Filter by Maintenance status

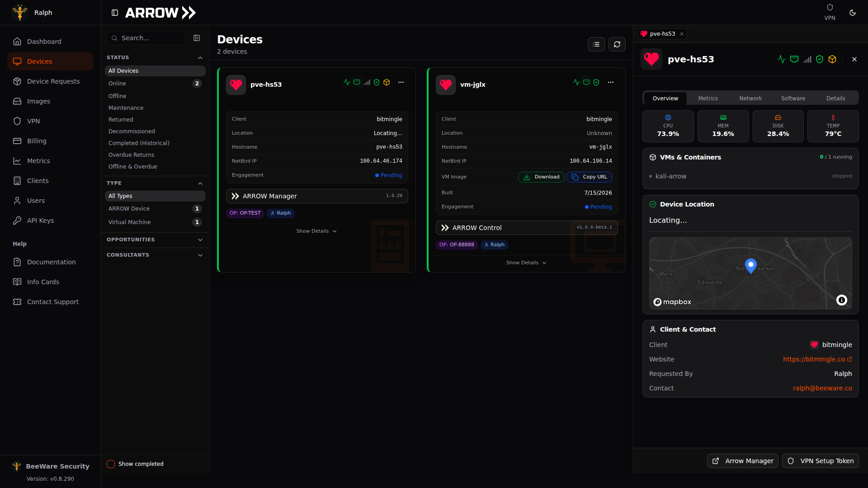click(x=155, y=108)
